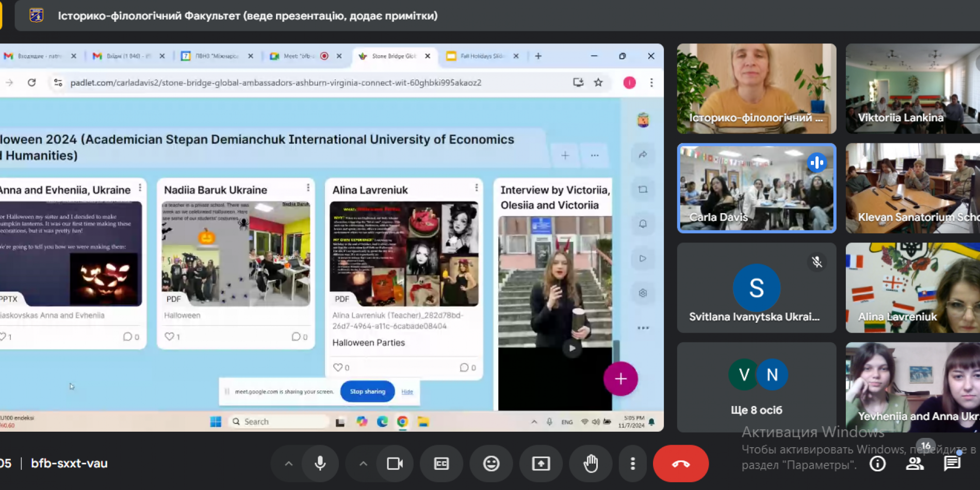Viewport: 980px width, 490px height.
Task: Raise hand in the meeting
Action: coord(591,463)
